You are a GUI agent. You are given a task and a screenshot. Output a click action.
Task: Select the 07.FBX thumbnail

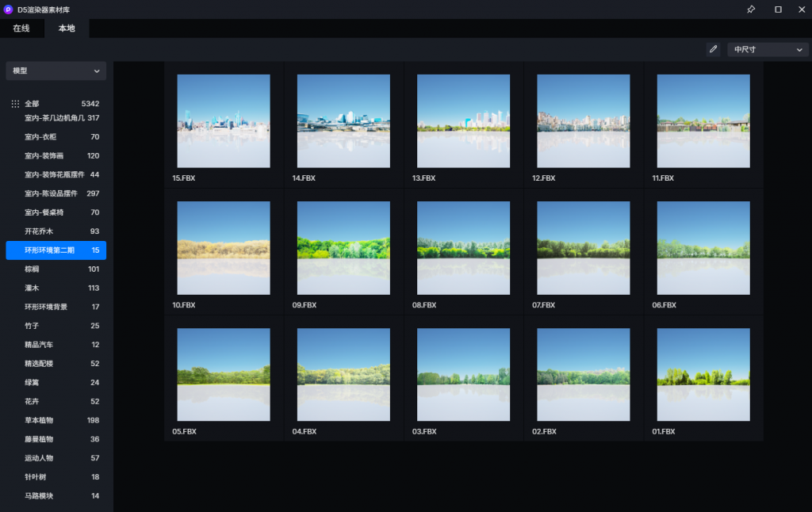(x=584, y=248)
